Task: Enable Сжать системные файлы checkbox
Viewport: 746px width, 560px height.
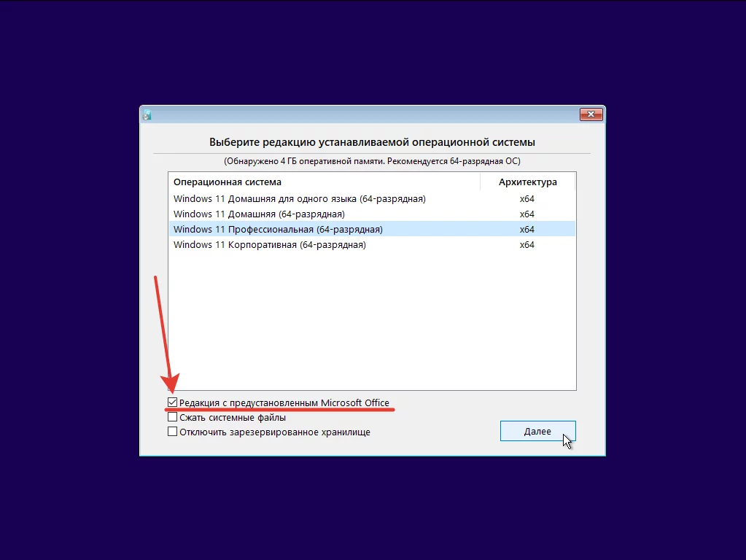Action: (x=172, y=417)
